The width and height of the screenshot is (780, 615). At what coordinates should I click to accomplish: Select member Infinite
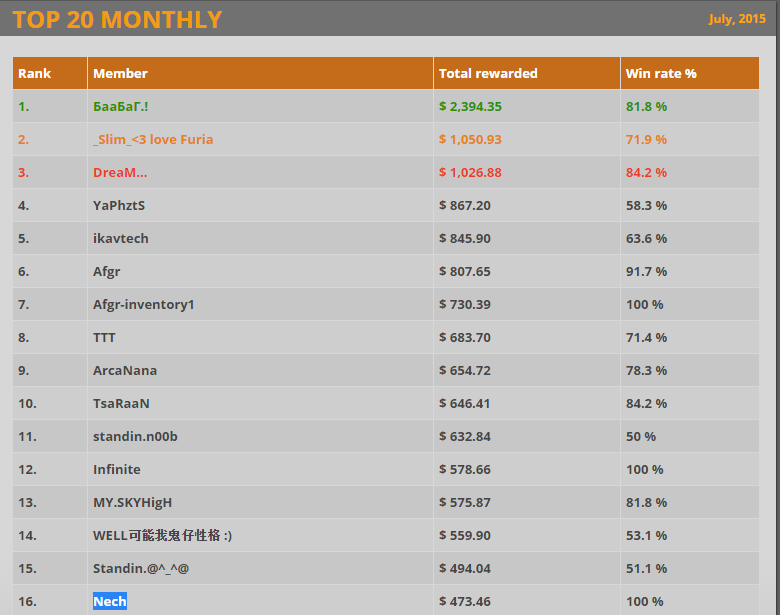pos(116,469)
